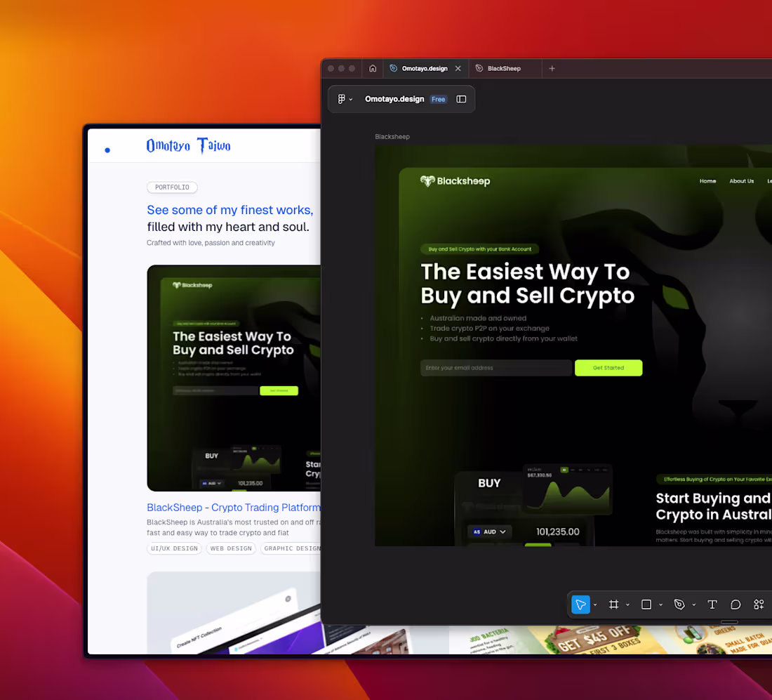Select the Text tool
Viewport: 772px width, 700px height.
pos(712,605)
